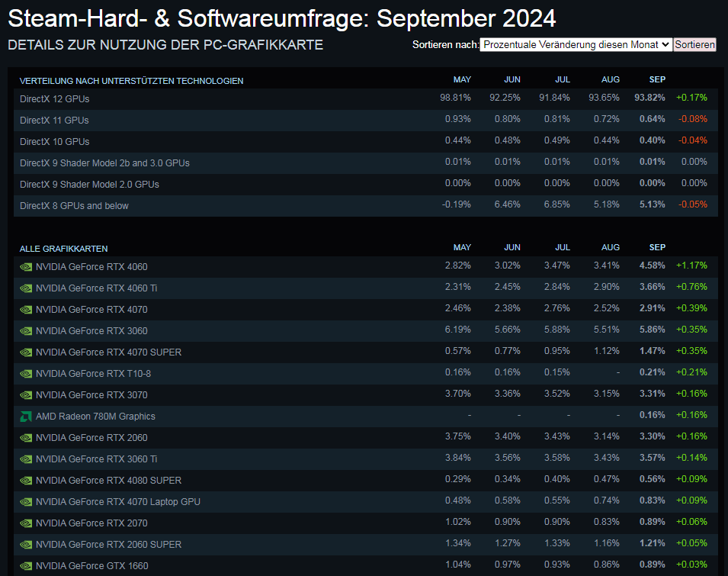Click NVIDIA logo next to RTX 2060

[x=26, y=438]
